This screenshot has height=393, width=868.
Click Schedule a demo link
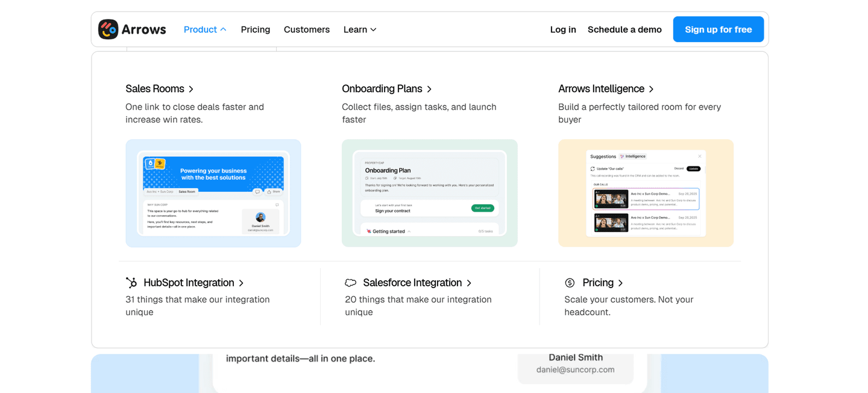click(624, 30)
